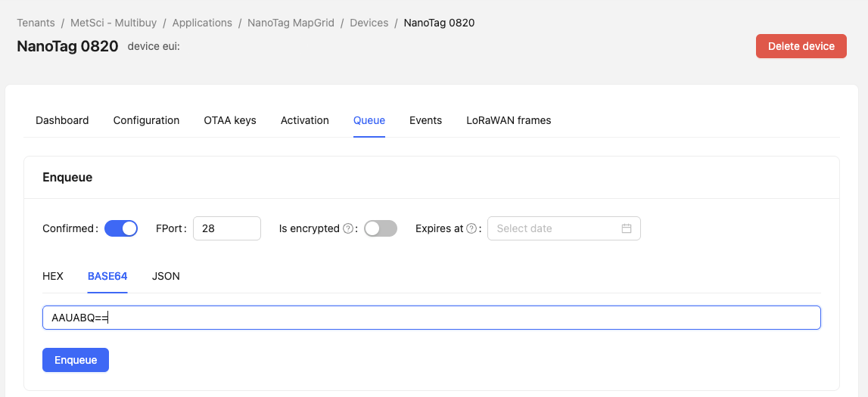
Task: Open NanoTag MapGrid breadcrumb link
Action: tap(291, 23)
